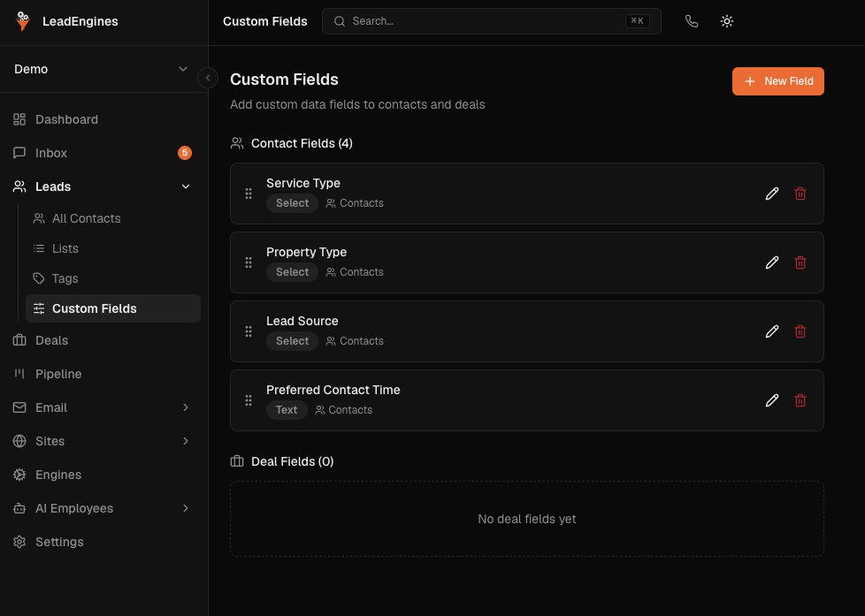Click the Text type badge
Viewport: 865px width, 616px height.
[x=287, y=410]
